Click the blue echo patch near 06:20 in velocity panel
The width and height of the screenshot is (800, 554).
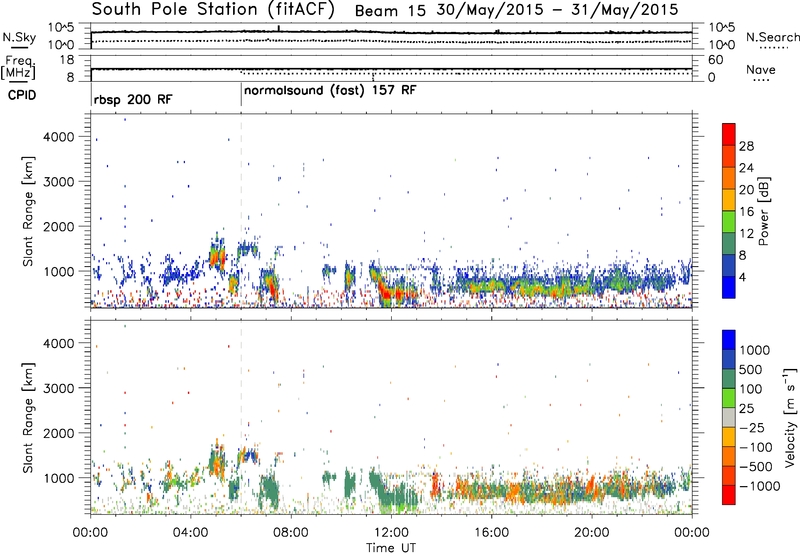(250, 455)
